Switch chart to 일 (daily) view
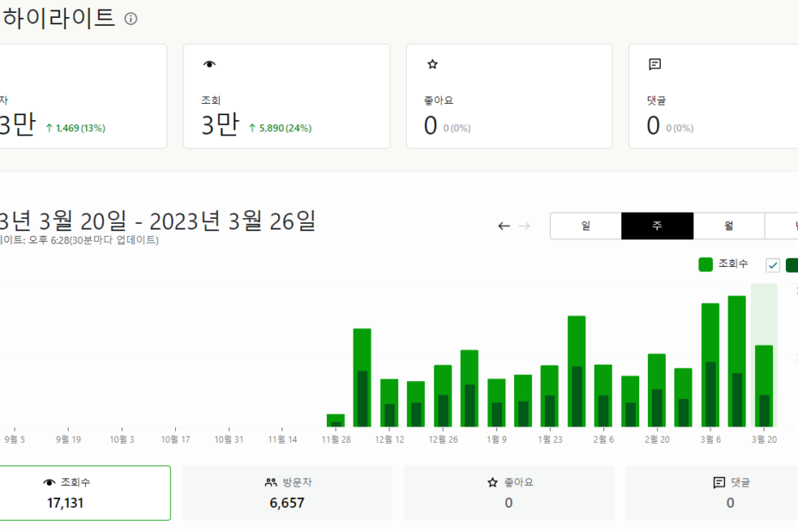 tap(585, 226)
